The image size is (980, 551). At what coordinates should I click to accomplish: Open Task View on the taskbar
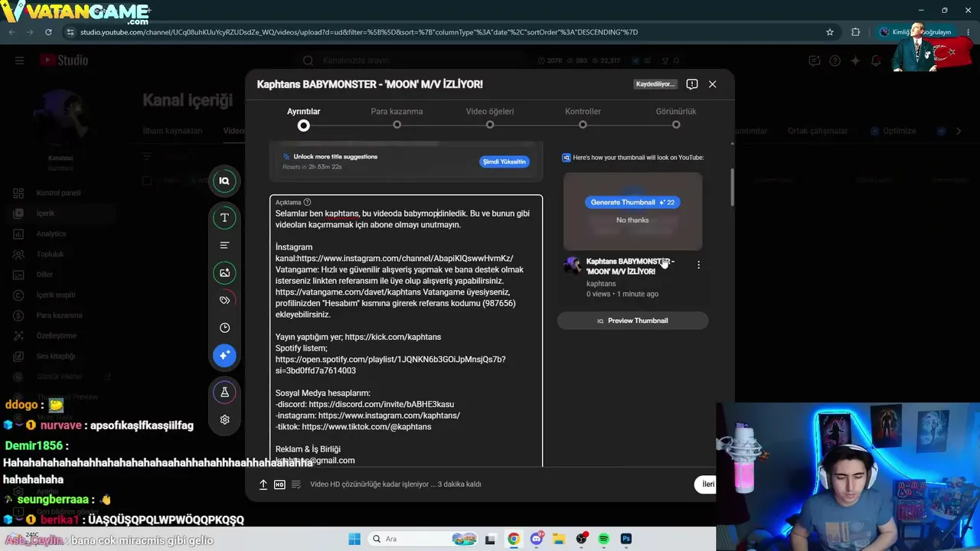(x=491, y=539)
